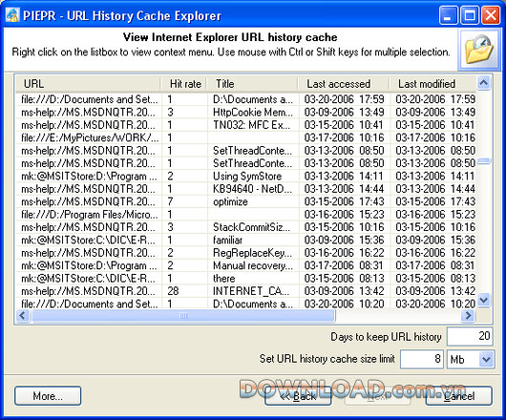The height and width of the screenshot is (420, 506).
Task: Go to previous step with Back button
Action: point(298,396)
